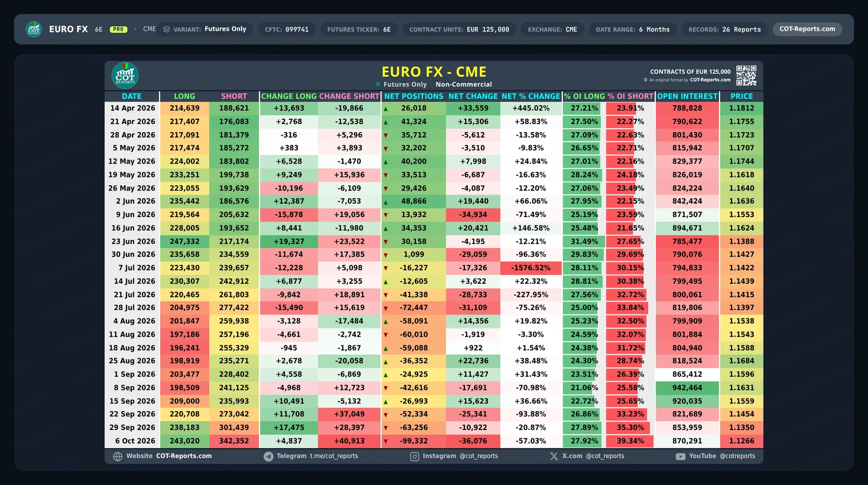Click the green dot beside Futures Only

point(378,84)
